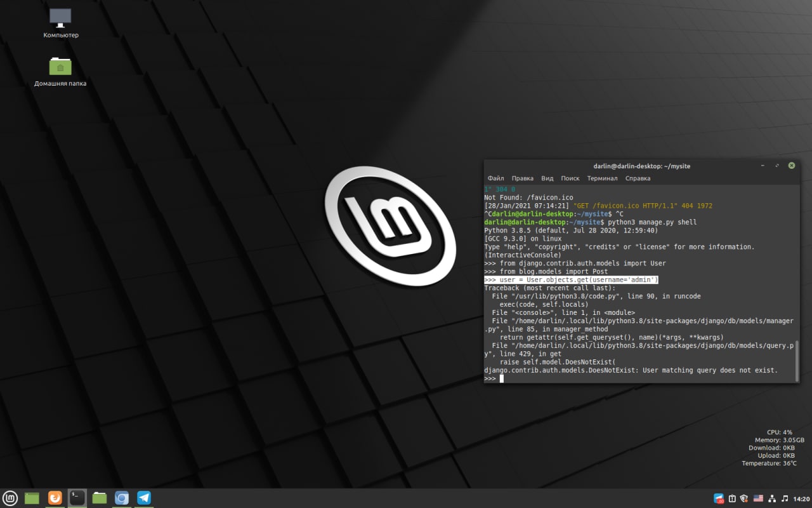Click the 'Temperature: 36°C' desktop readout
The height and width of the screenshot is (508, 812).
click(769, 464)
